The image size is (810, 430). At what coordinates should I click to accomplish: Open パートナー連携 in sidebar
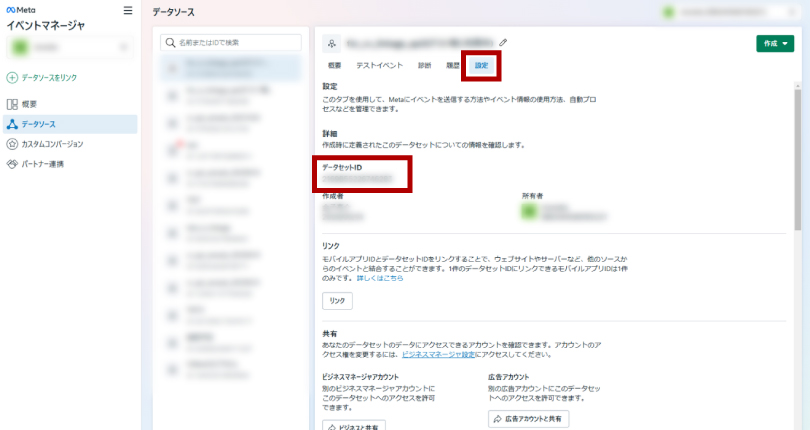tap(71, 164)
